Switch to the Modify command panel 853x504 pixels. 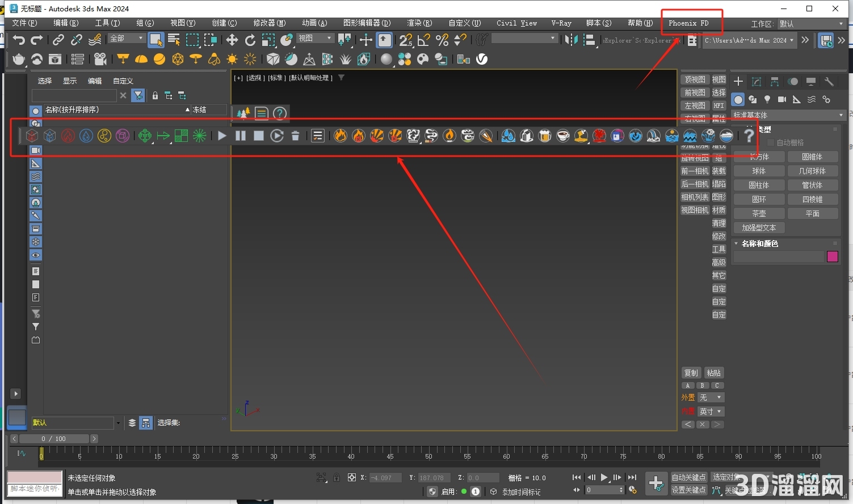pos(757,81)
